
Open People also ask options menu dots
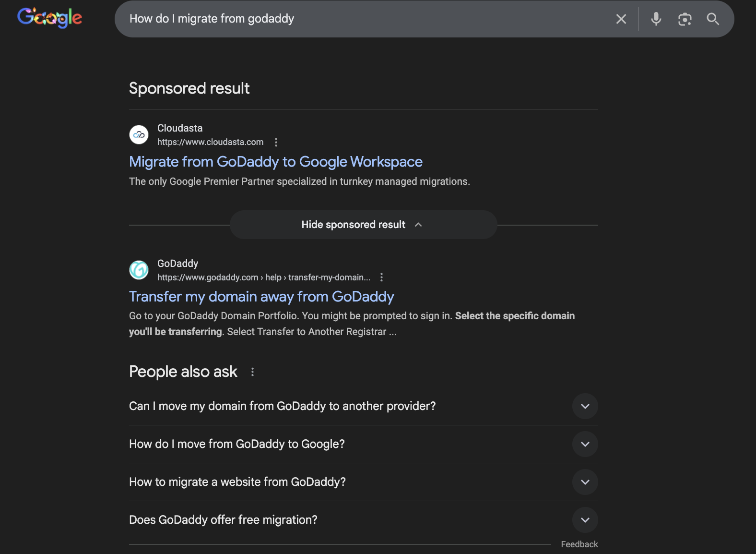click(252, 372)
